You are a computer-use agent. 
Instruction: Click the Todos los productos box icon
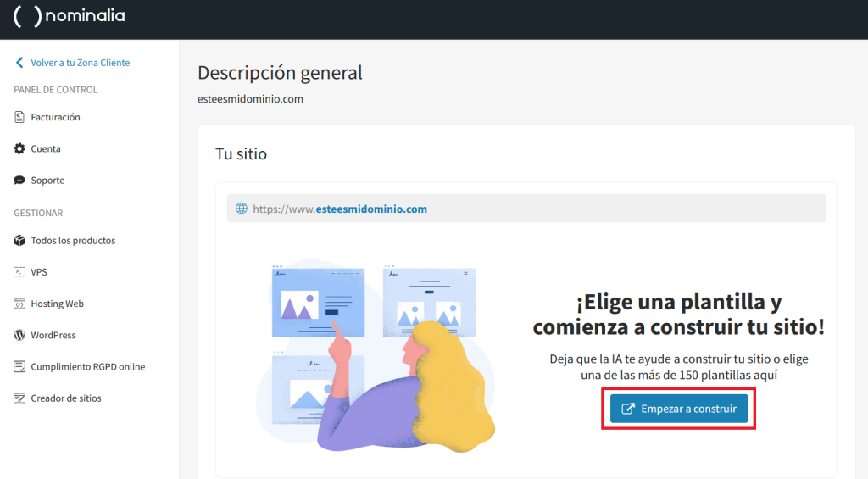[19, 240]
